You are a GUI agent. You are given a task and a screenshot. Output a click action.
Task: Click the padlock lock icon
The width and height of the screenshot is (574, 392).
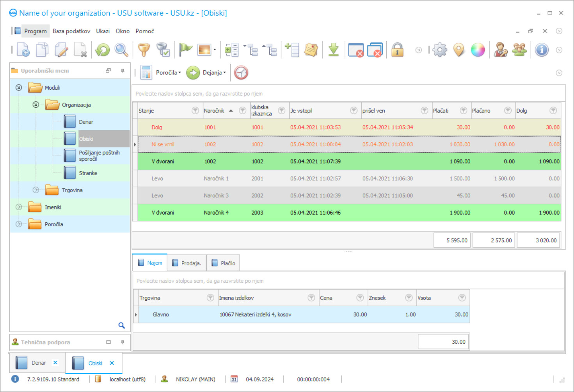tap(397, 50)
